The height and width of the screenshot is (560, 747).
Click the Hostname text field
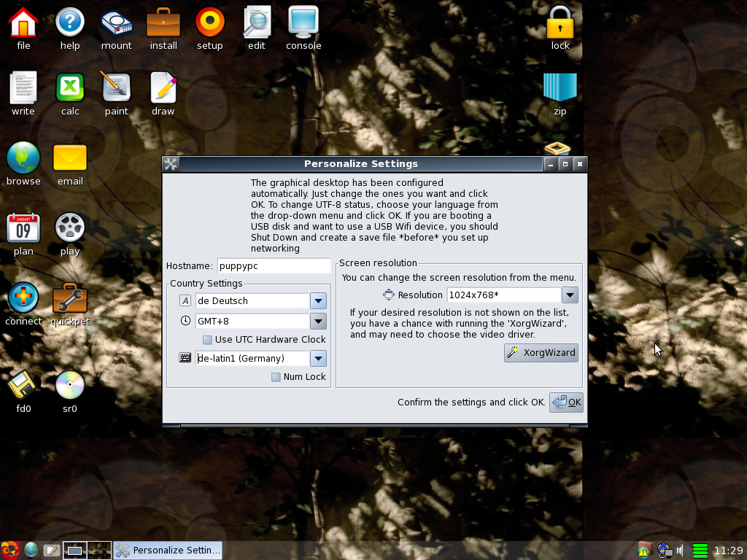pyautogui.click(x=274, y=266)
